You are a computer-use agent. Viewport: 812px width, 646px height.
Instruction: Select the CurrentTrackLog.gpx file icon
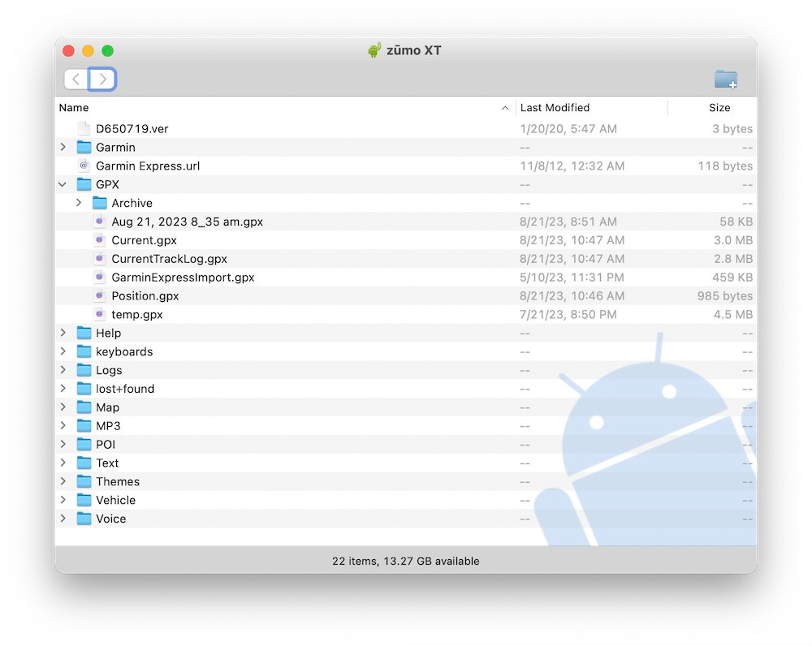[x=99, y=259]
